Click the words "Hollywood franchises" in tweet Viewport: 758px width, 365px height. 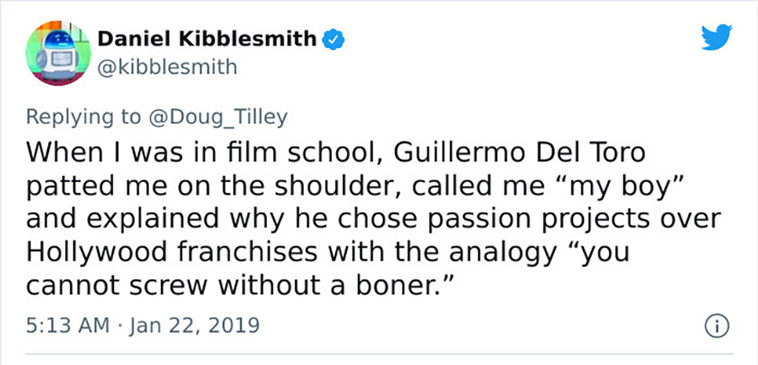[172, 252]
